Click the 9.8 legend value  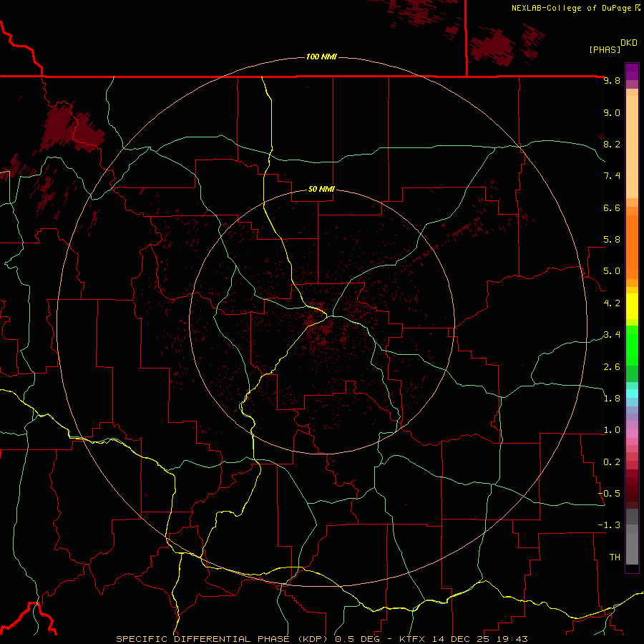tap(612, 80)
